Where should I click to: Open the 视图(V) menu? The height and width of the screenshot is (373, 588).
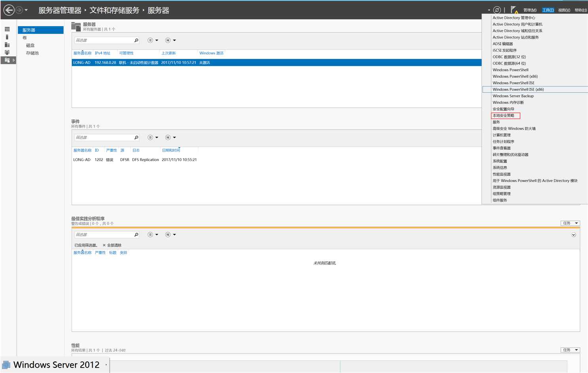click(564, 10)
